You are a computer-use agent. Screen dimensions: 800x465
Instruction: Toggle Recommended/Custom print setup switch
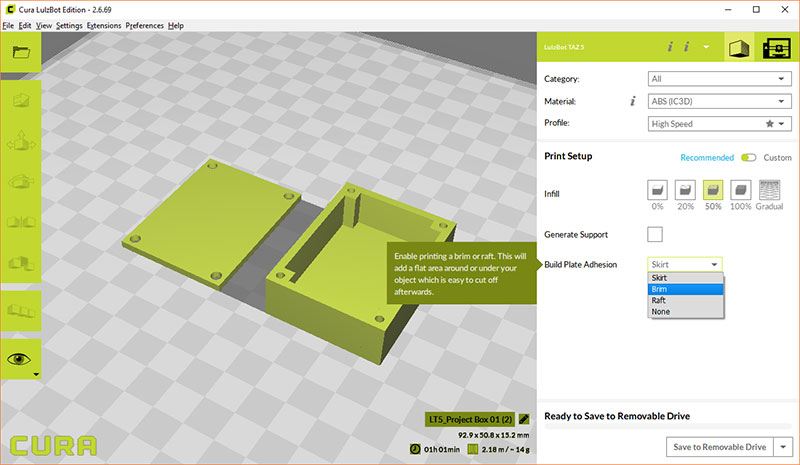(x=748, y=157)
